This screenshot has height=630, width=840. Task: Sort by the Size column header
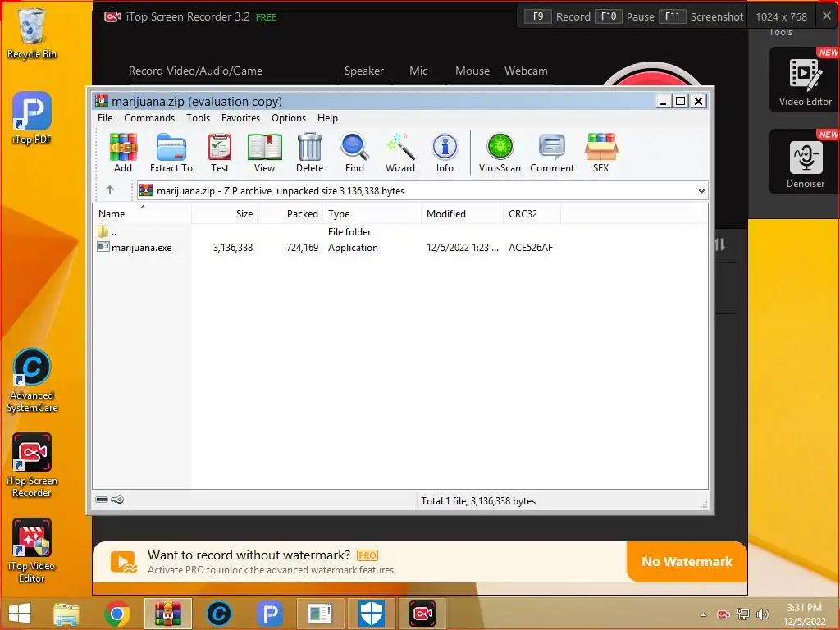(x=225, y=214)
